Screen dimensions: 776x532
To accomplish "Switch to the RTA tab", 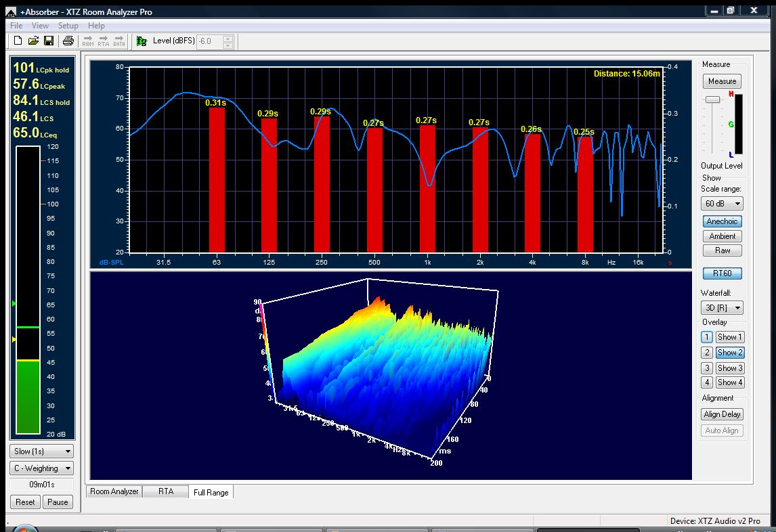I will 166,492.
